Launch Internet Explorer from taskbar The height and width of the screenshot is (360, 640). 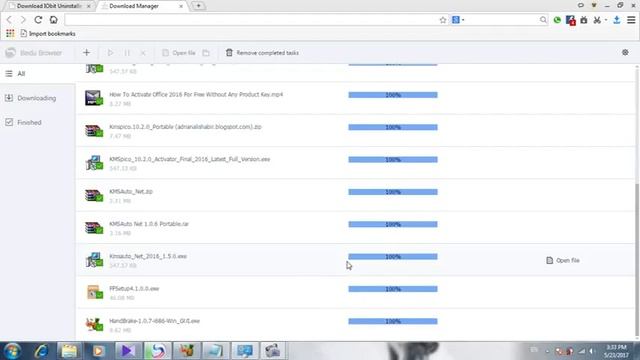tap(41, 351)
